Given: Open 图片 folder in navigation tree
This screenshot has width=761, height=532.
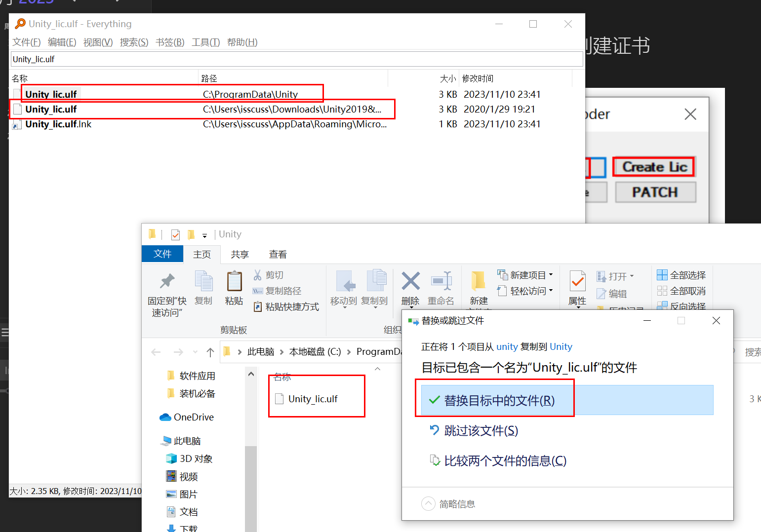Looking at the screenshot, I should [182, 494].
